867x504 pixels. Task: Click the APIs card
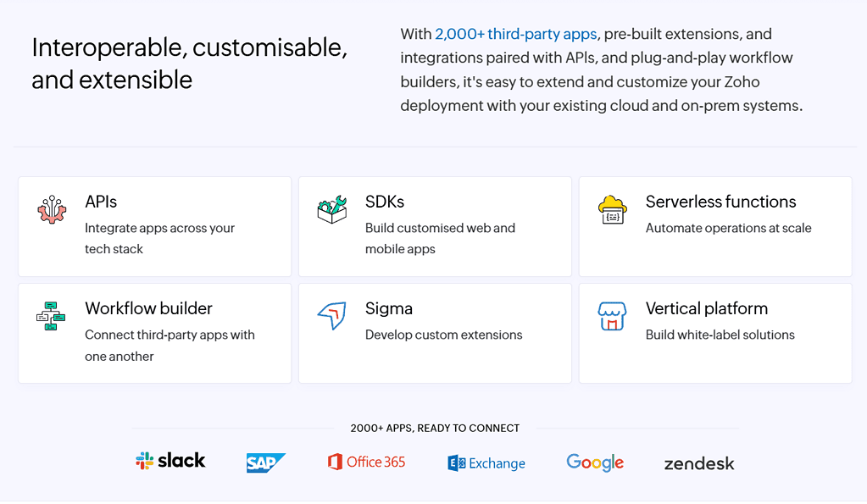(154, 226)
